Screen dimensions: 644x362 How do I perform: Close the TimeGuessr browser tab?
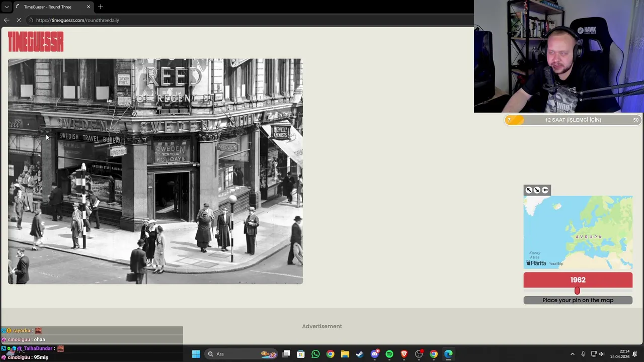89,7
